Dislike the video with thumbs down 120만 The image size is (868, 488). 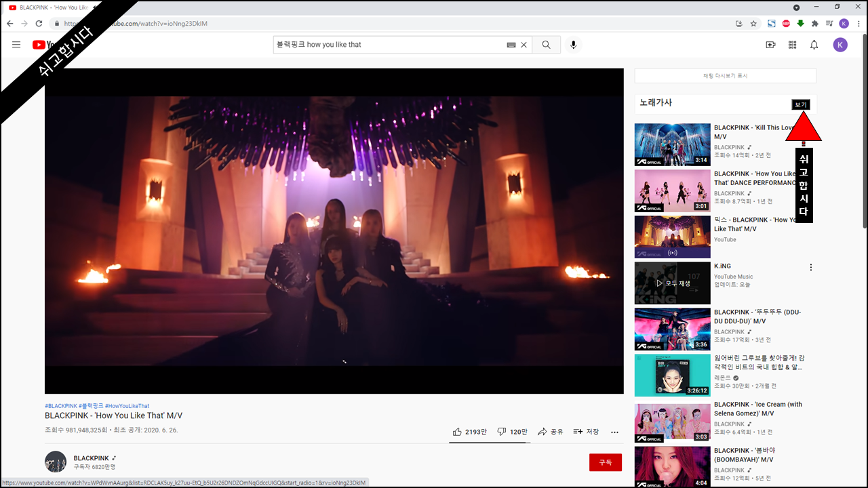513,432
